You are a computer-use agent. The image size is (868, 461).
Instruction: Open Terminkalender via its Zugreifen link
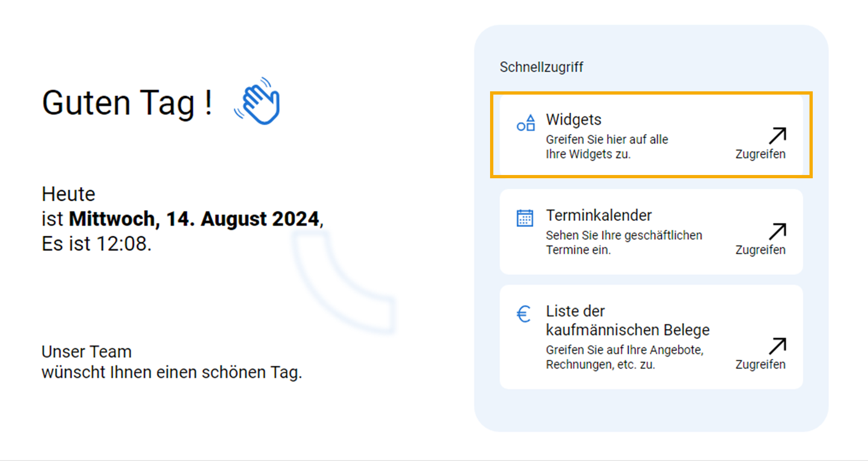coord(760,250)
